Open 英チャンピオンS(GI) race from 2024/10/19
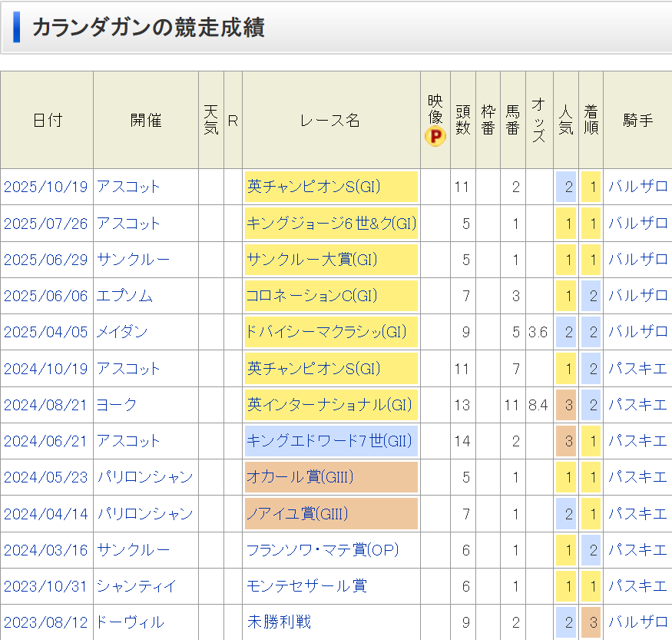 point(313,369)
